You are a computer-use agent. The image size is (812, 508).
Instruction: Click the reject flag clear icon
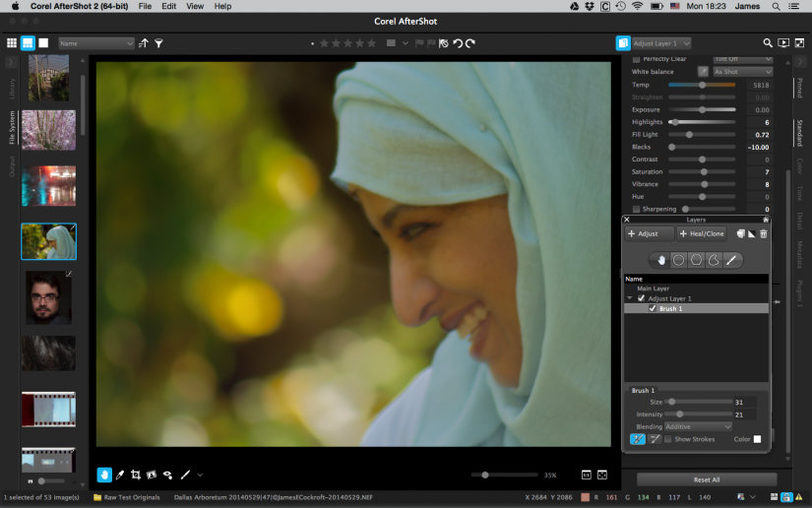click(x=444, y=43)
